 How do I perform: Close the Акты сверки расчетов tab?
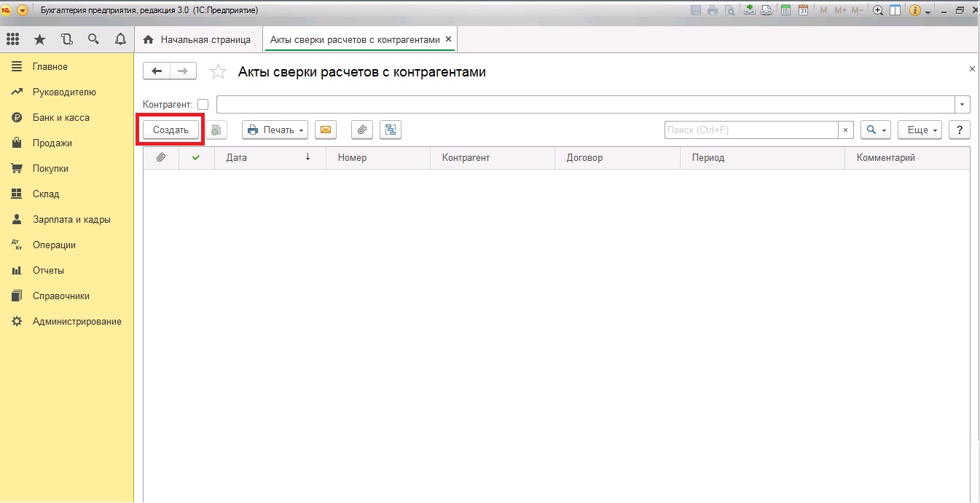click(448, 39)
